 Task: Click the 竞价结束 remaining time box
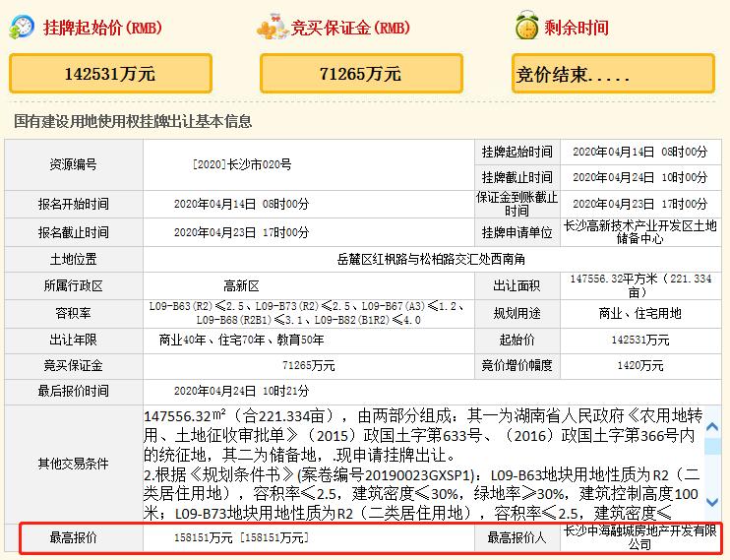pos(613,74)
